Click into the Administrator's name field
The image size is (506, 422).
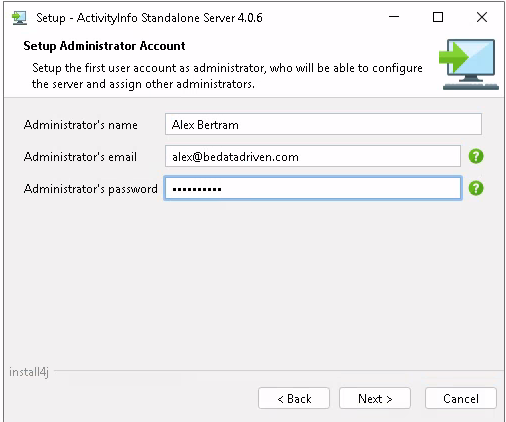click(x=323, y=124)
